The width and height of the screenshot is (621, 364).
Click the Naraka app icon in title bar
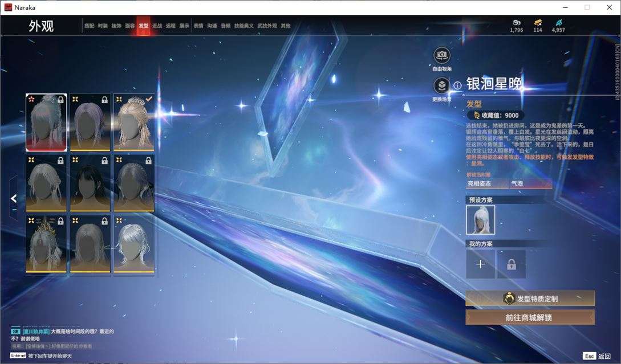(x=8, y=7)
